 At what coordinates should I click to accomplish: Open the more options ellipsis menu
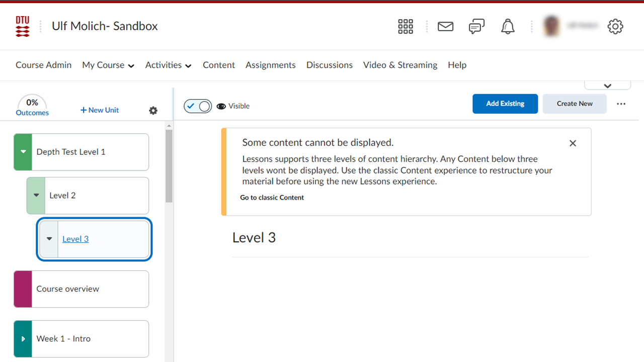click(621, 104)
